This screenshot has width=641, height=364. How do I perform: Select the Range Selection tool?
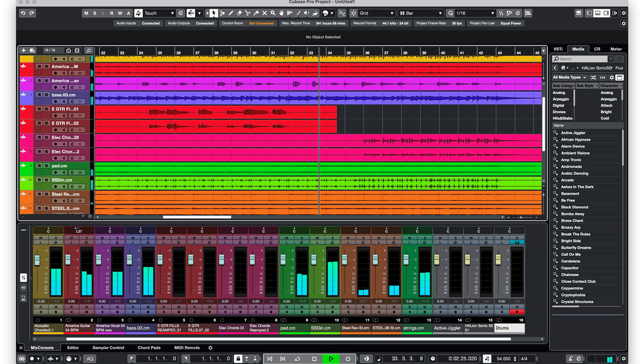tap(222, 13)
